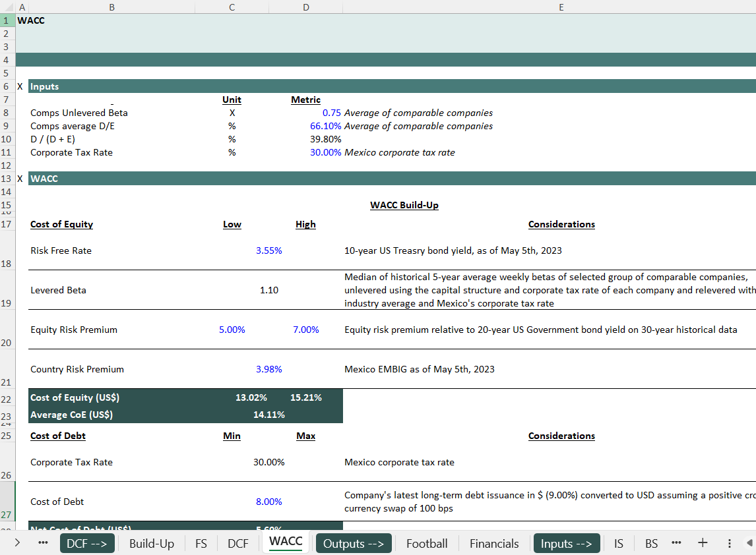Select row 1 header
Image resolution: width=756 pixels, height=555 pixels.
pyautogui.click(x=7, y=20)
